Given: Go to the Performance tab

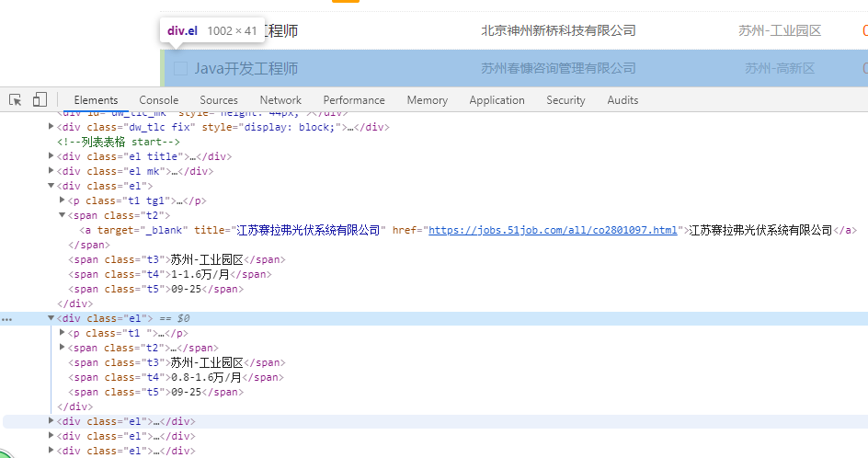Looking at the screenshot, I should pyautogui.click(x=354, y=100).
